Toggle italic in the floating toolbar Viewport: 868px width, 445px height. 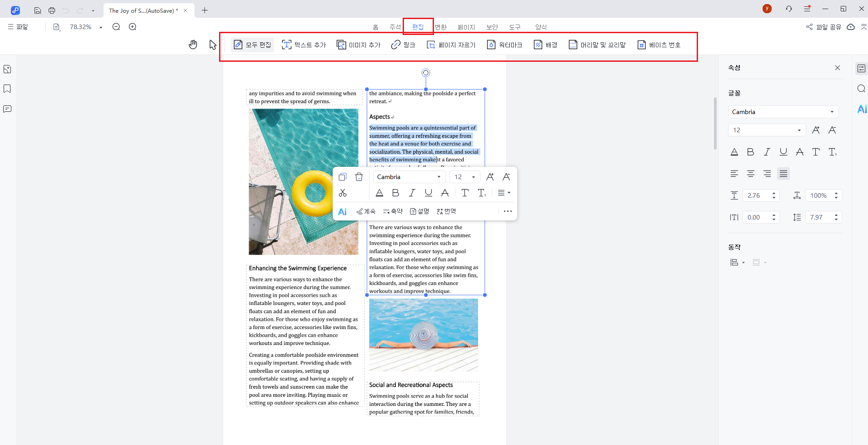click(412, 193)
